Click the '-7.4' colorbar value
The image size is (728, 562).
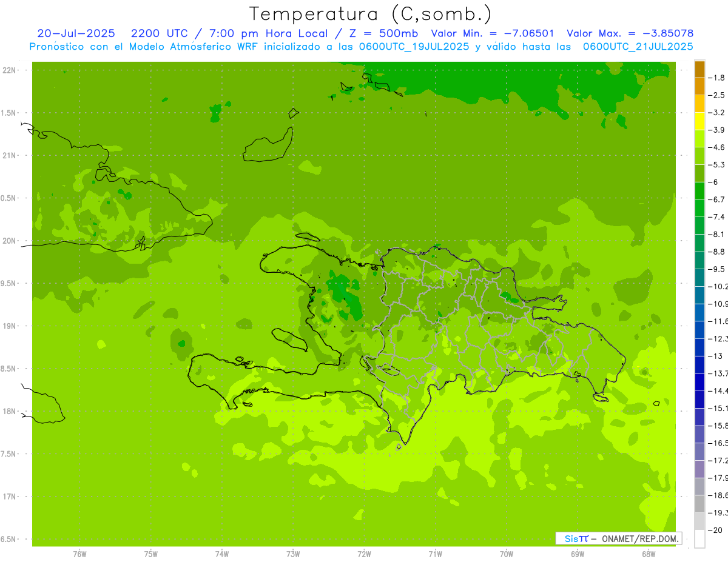(716, 216)
